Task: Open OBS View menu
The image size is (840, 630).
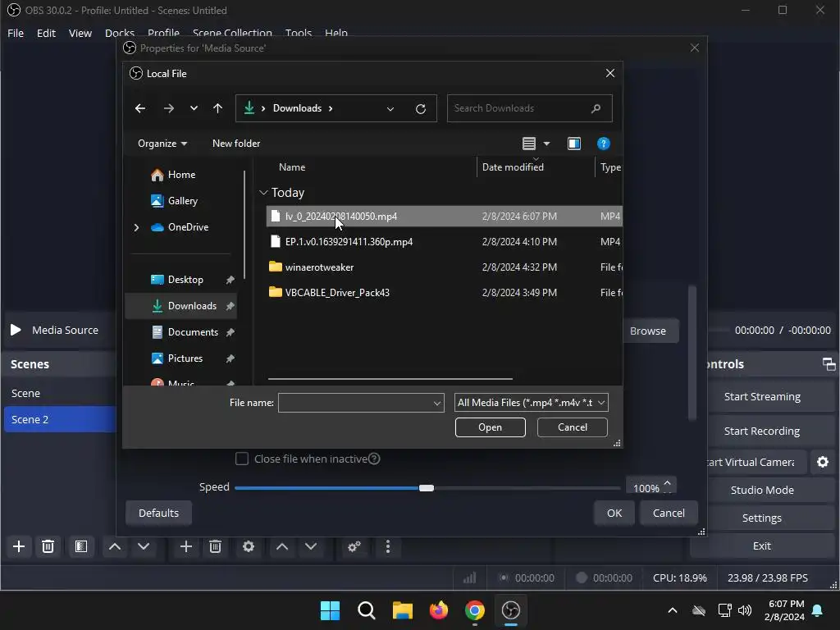Action: click(x=80, y=33)
